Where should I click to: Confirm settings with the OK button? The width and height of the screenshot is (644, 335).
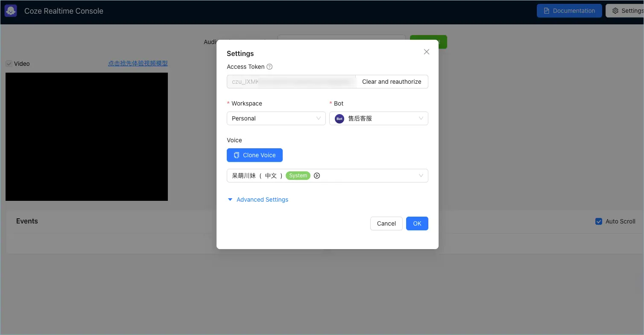point(417,223)
